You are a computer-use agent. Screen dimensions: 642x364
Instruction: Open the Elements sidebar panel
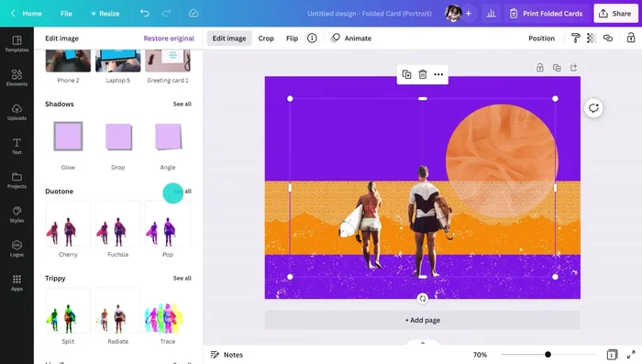(x=17, y=78)
